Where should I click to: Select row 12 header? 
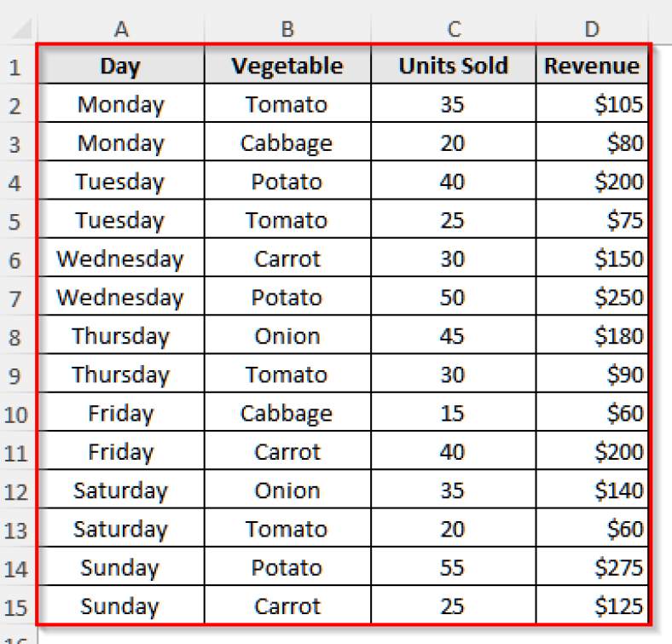(x=16, y=490)
